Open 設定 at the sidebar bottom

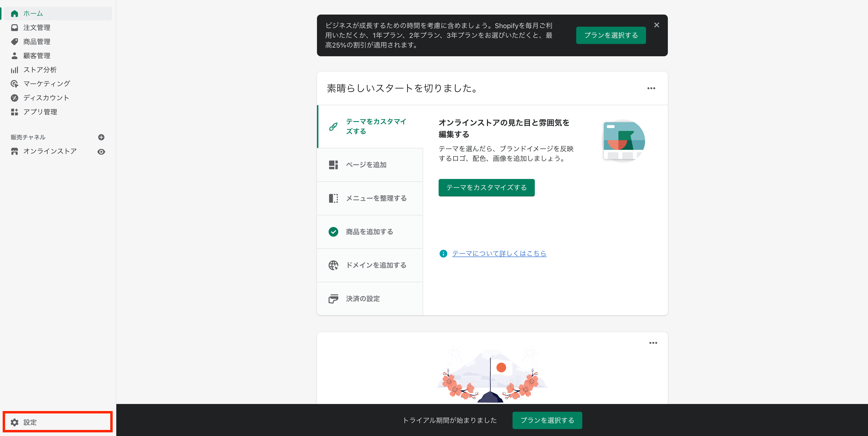click(57, 422)
